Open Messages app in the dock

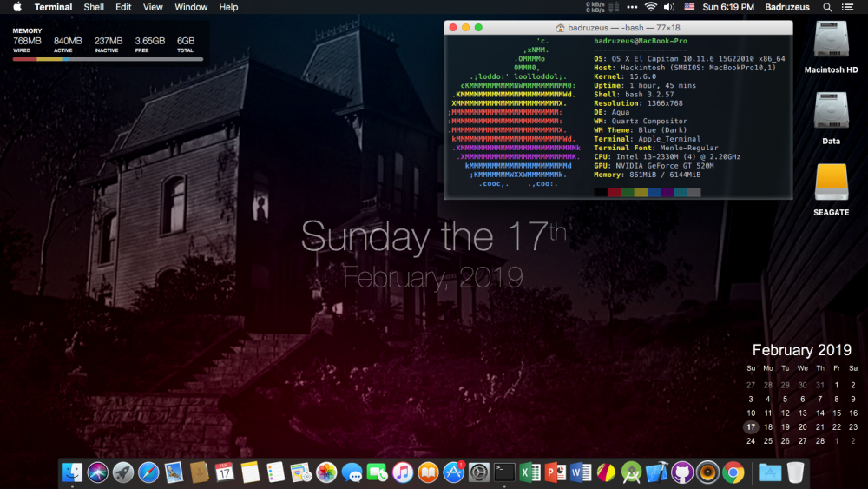coord(352,472)
